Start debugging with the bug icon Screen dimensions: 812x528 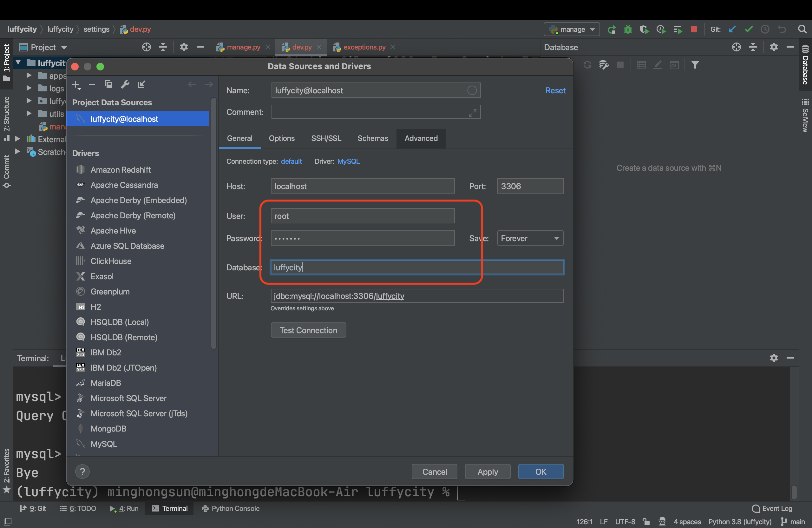pos(628,30)
